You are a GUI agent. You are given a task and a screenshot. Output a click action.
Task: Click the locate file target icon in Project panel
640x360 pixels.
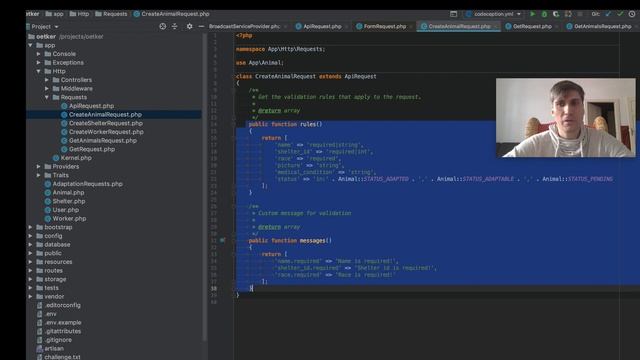[x=162, y=26]
